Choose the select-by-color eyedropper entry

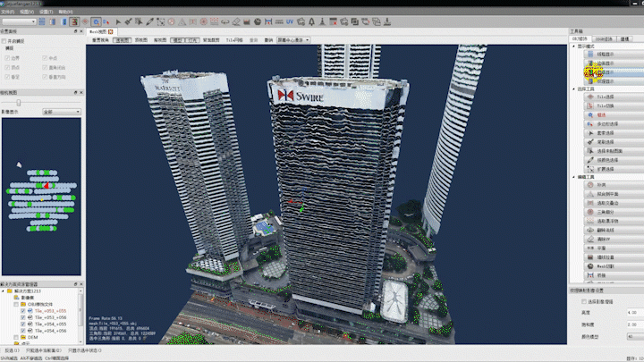(x=614, y=160)
